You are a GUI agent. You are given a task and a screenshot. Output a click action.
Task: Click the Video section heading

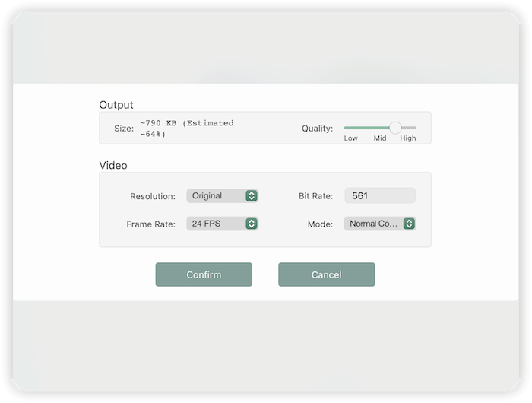(x=113, y=165)
